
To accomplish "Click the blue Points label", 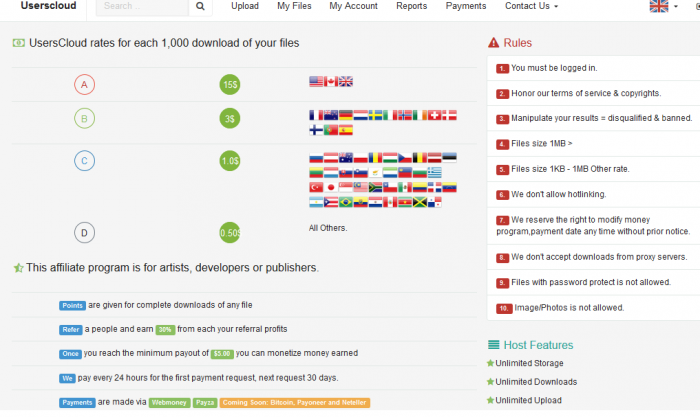I will pos(72,305).
